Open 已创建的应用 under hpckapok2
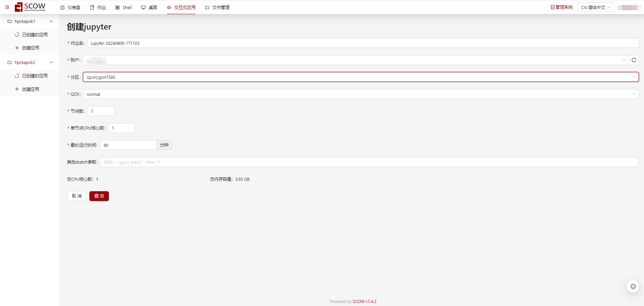644x306 pixels. pos(31,76)
